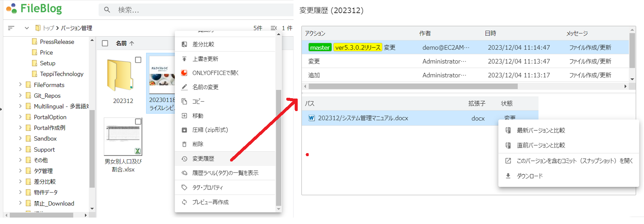Click the アクション column header
The height and width of the screenshot is (224, 644).
315,33
